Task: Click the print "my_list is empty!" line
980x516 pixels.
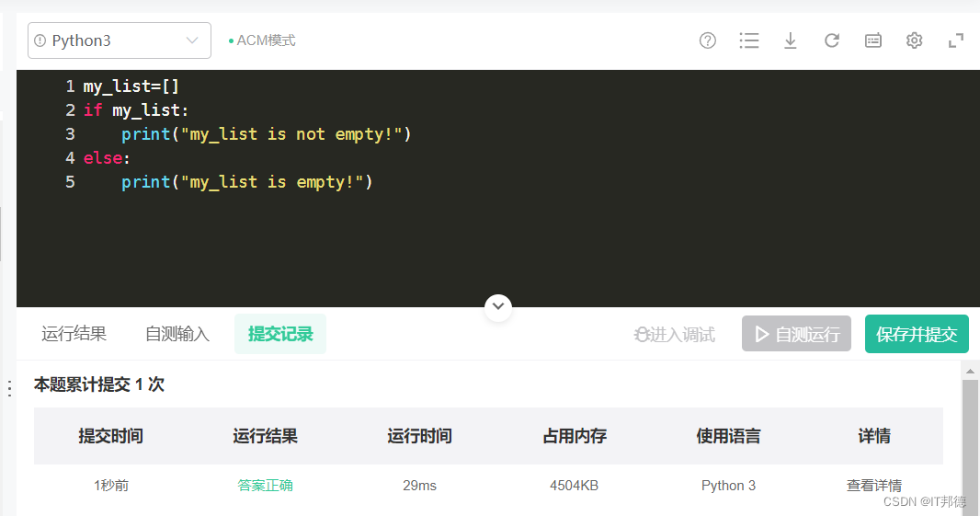Action: [247, 182]
